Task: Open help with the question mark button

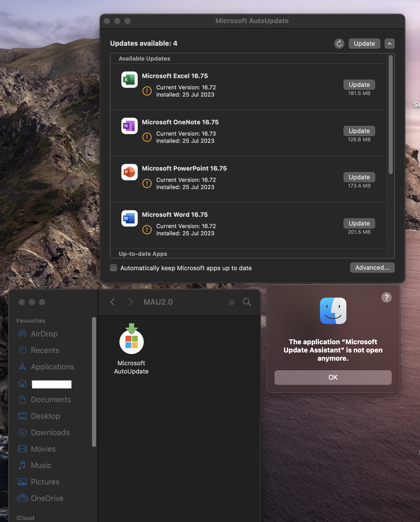Action: pyautogui.click(x=386, y=297)
